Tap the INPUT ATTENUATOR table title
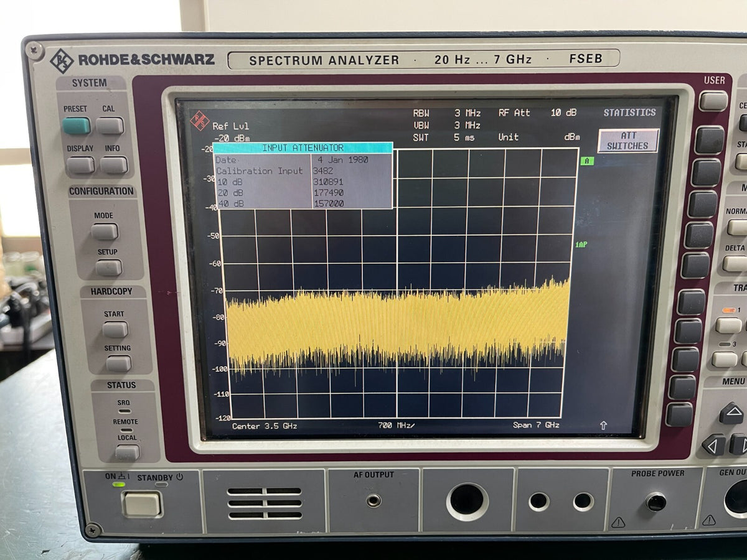Image resolution: width=747 pixels, height=560 pixels. click(303, 148)
